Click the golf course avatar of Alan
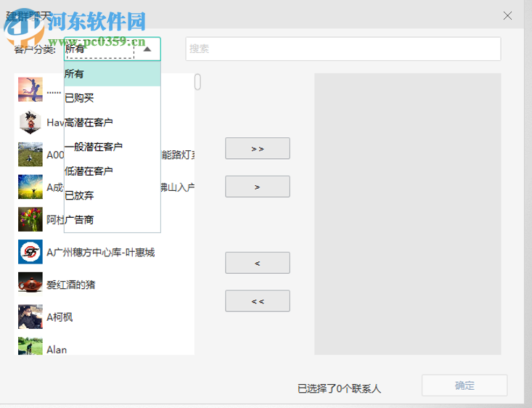The image size is (532, 408). pos(30,346)
